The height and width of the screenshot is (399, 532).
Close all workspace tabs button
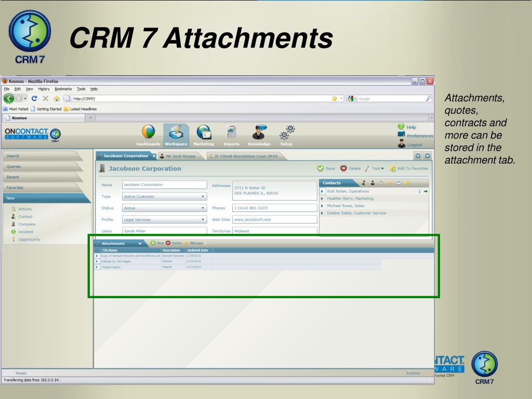[428, 156]
